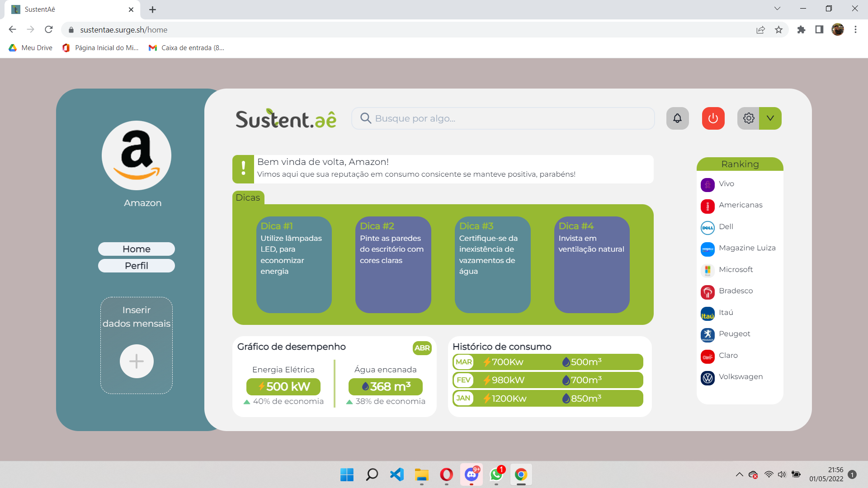
Task: Open settings gear icon
Action: tap(748, 118)
